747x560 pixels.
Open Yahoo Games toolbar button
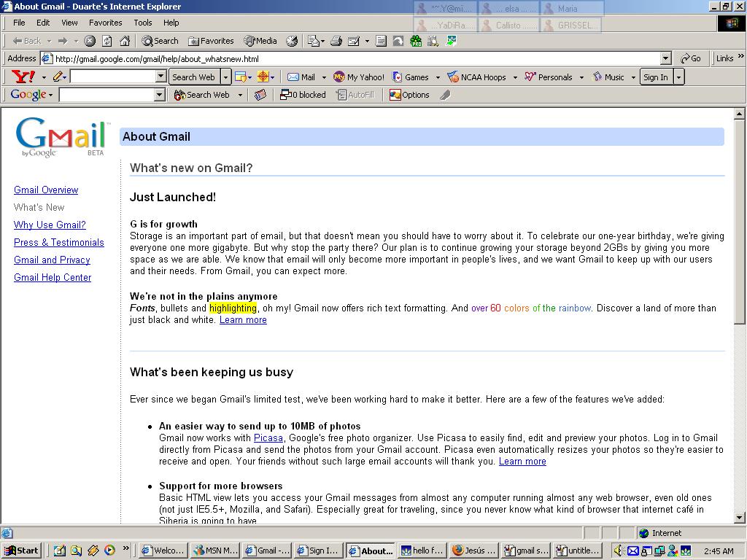pyautogui.click(x=410, y=77)
